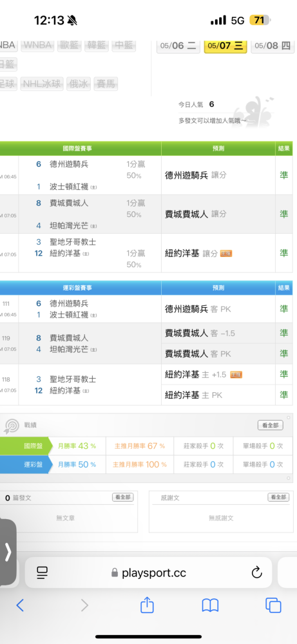Expand the side panel arrow handle
The image size is (297, 644).
[8, 552]
